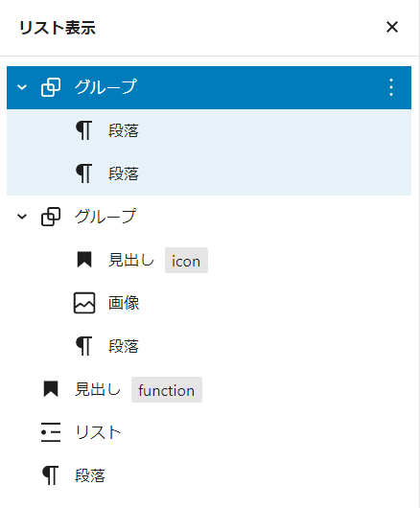Click the 'function' anchor badge
This screenshot has height=508, width=420.
tap(167, 390)
